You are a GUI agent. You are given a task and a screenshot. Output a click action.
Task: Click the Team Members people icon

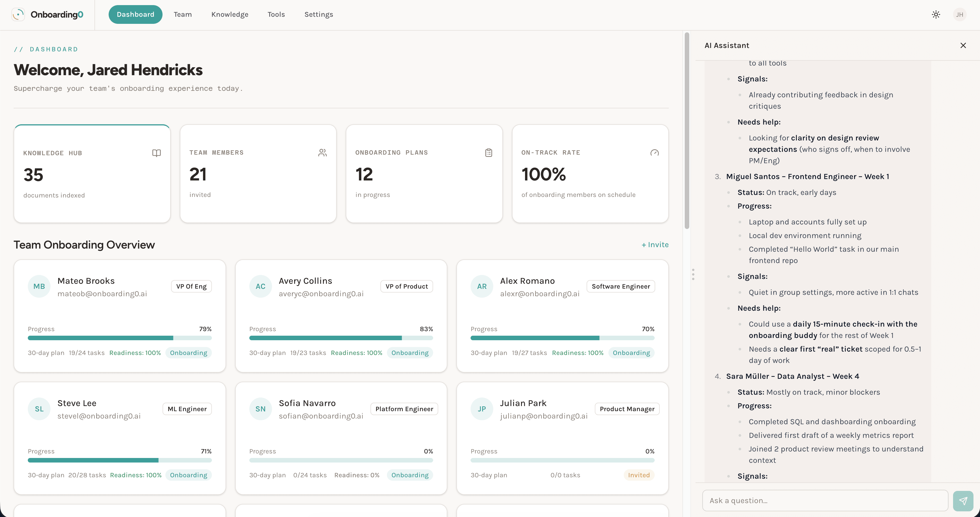click(x=323, y=153)
